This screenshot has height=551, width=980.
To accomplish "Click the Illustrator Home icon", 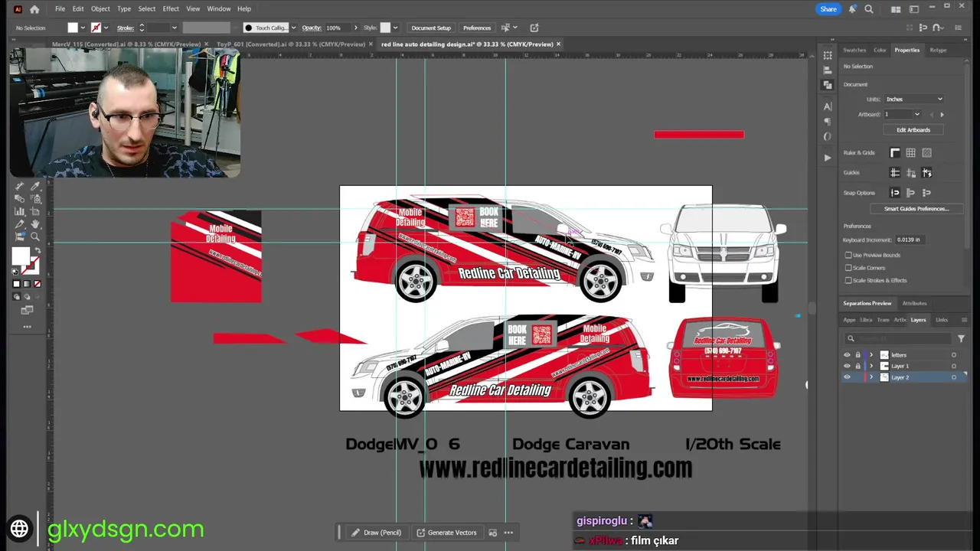I will click(34, 9).
